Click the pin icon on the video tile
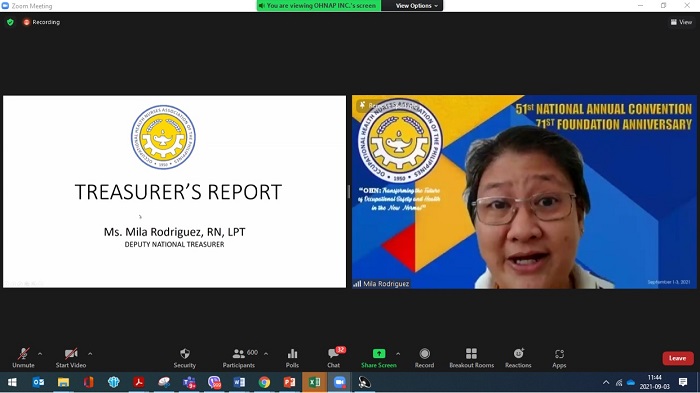 (x=362, y=105)
